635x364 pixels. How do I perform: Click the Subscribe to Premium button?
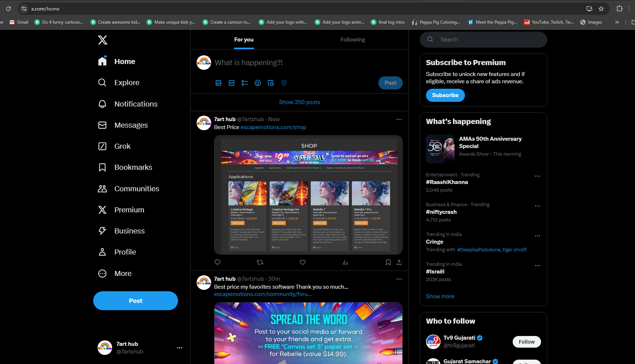tap(445, 95)
